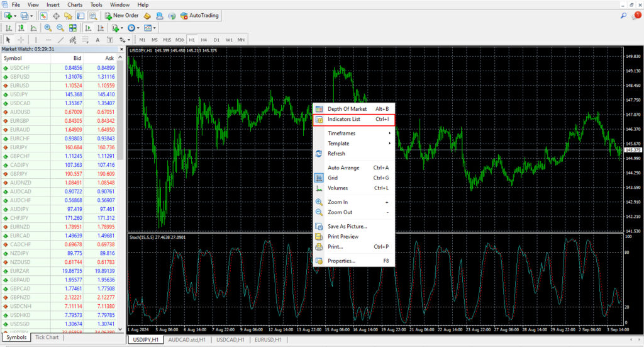
Task: Choose Depth Of Market in context menu
Action: [x=353, y=109]
